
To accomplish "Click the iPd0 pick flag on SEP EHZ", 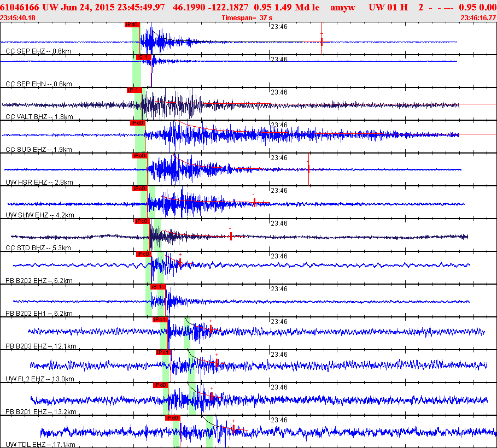I will pos(132,25).
